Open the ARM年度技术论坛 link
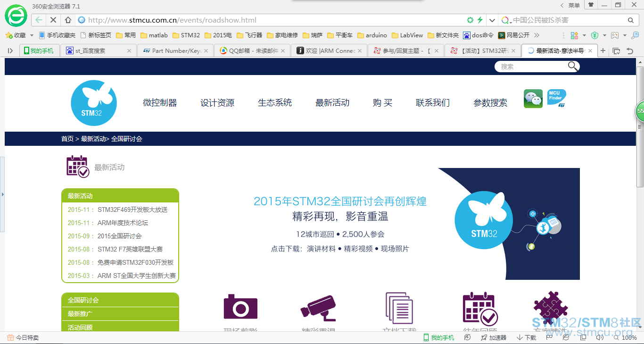644x344 pixels. pos(123,223)
